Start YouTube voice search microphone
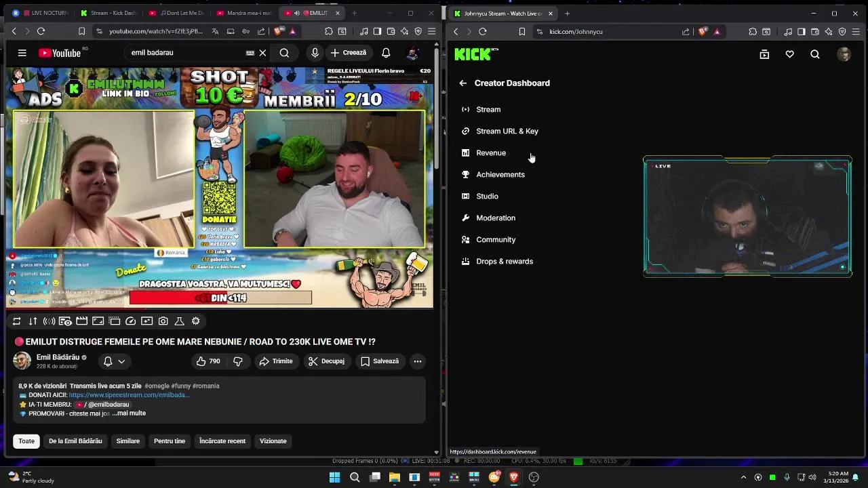 [315, 53]
